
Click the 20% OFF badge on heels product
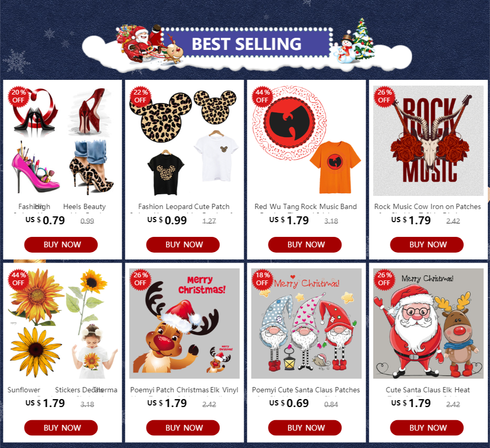[x=18, y=96]
